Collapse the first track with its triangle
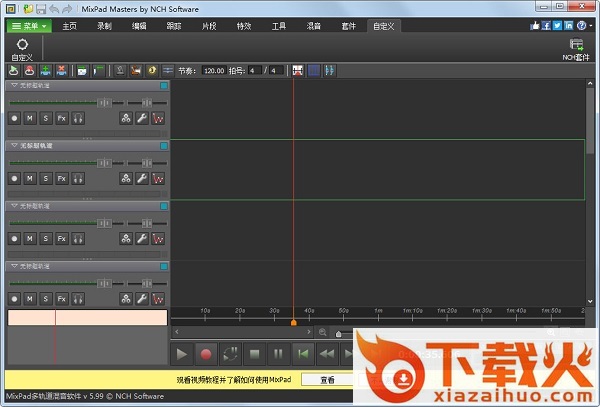This screenshot has width=600, height=407. coord(14,85)
